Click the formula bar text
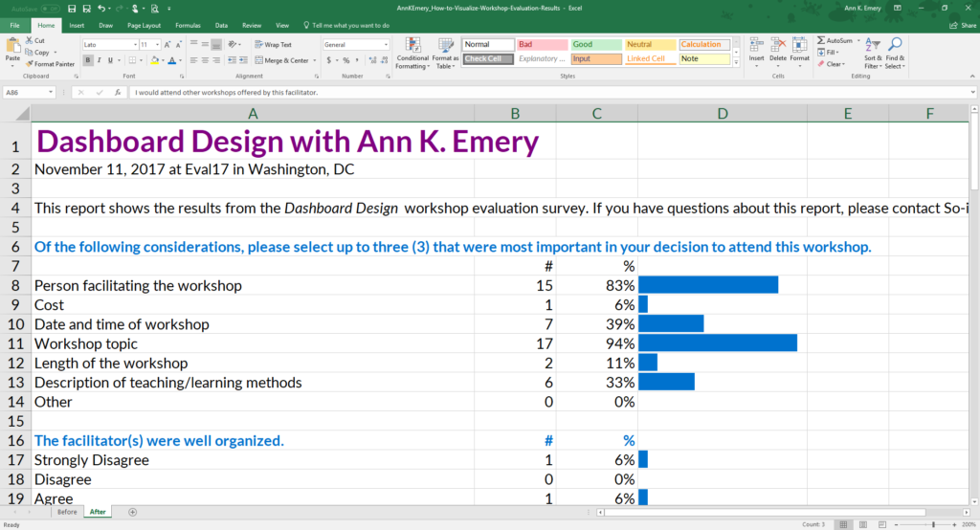The image size is (980, 530). point(226,93)
